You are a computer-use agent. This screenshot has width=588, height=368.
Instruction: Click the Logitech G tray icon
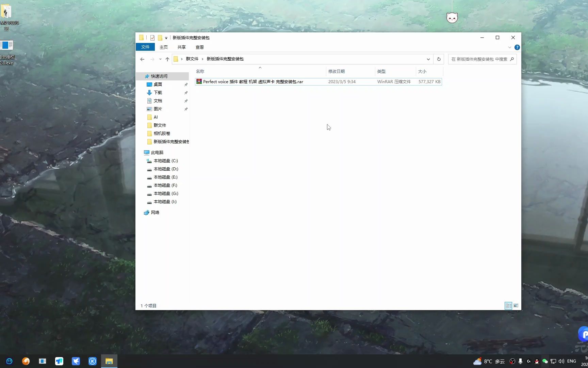tap(529, 361)
